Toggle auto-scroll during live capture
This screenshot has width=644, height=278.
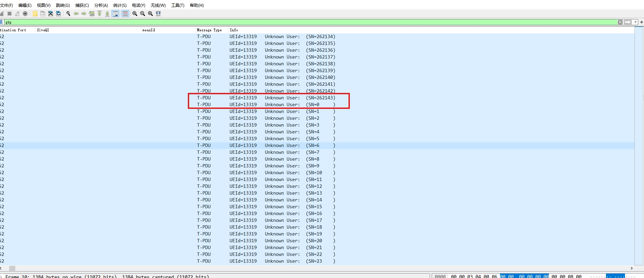115,14
